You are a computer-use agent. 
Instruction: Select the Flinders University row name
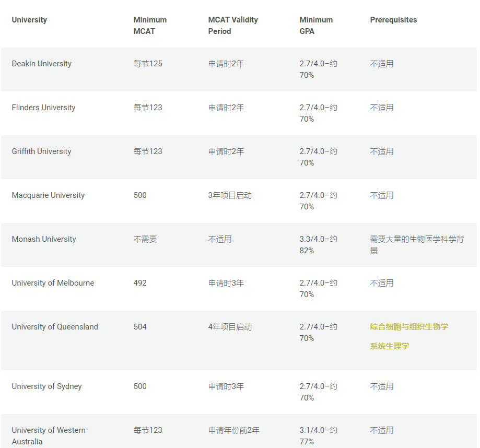(43, 108)
